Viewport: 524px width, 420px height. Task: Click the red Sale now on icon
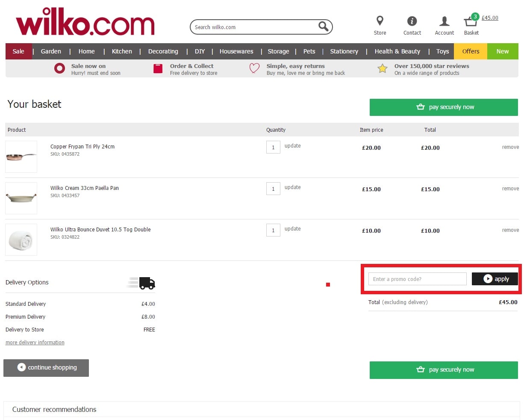(x=59, y=68)
